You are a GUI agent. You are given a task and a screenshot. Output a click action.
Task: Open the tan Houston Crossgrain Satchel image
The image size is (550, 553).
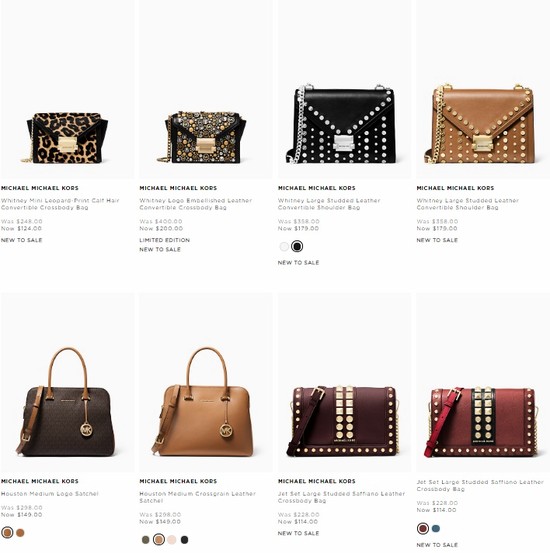206,382
